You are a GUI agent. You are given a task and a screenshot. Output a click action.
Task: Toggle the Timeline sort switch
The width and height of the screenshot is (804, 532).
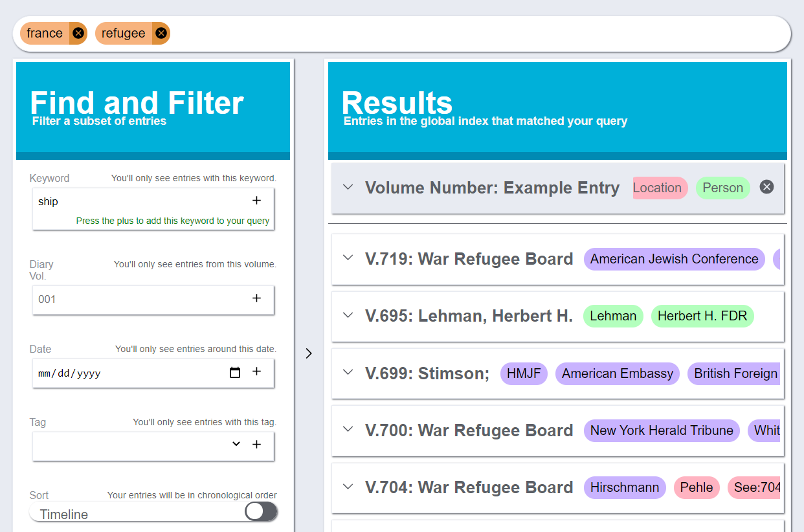[x=261, y=512]
